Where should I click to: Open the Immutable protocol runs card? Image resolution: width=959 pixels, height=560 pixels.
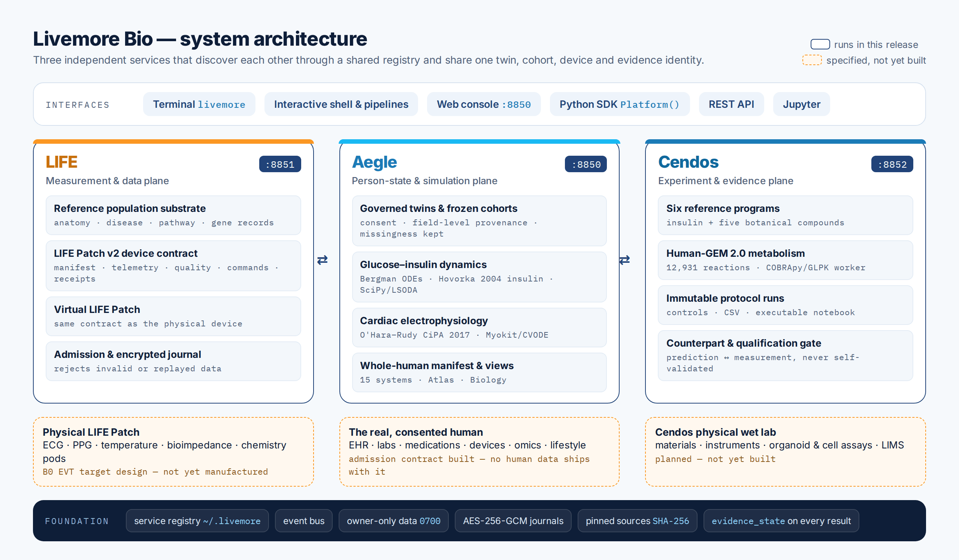(x=786, y=305)
